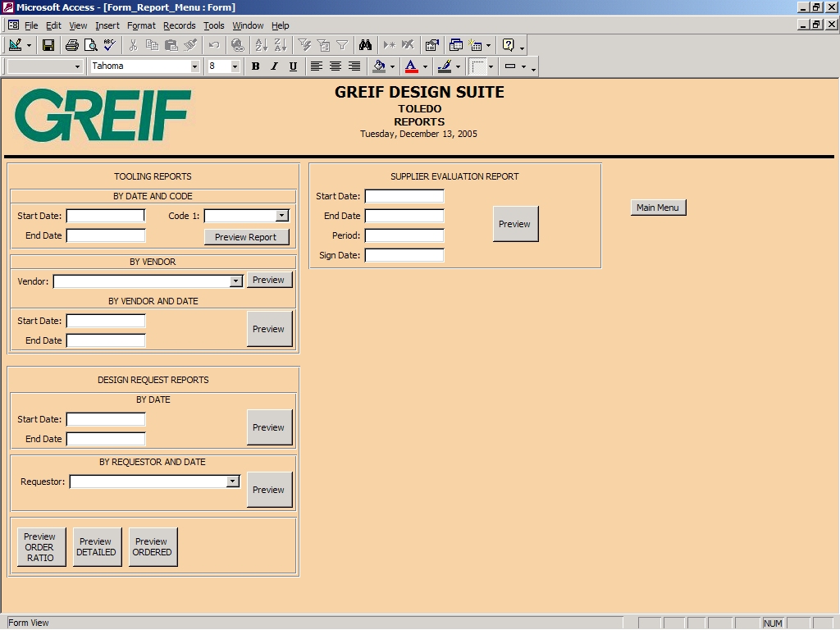Image resolution: width=840 pixels, height=630 pixels.
Task: Click Preview in the Design Request By Date section
Action: 269,427
